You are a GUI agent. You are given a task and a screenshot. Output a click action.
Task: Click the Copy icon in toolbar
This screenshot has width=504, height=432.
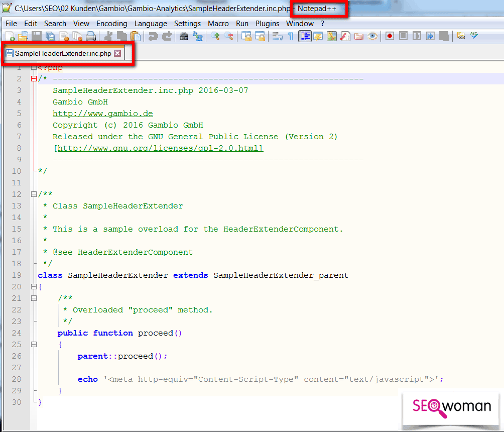coord(122,36)
